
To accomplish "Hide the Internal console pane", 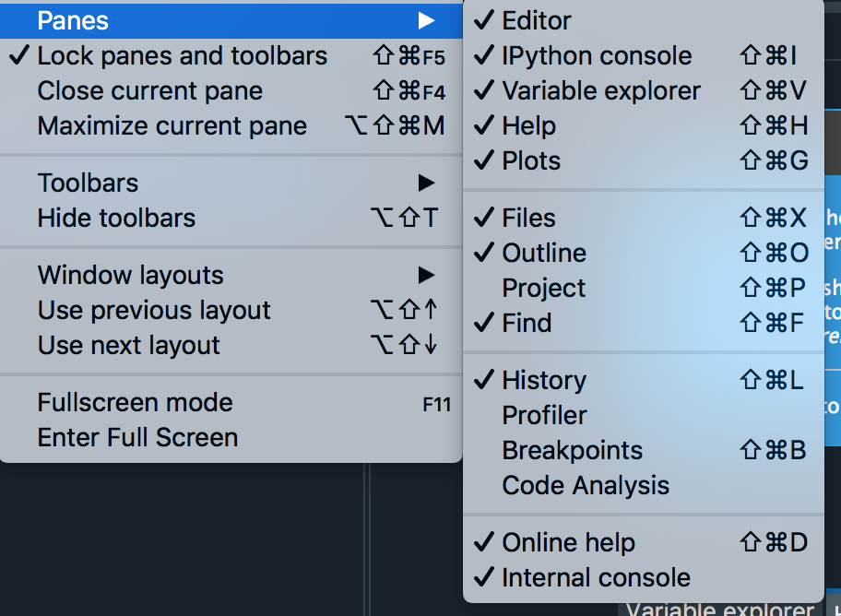I will click(x=596, y=577).
